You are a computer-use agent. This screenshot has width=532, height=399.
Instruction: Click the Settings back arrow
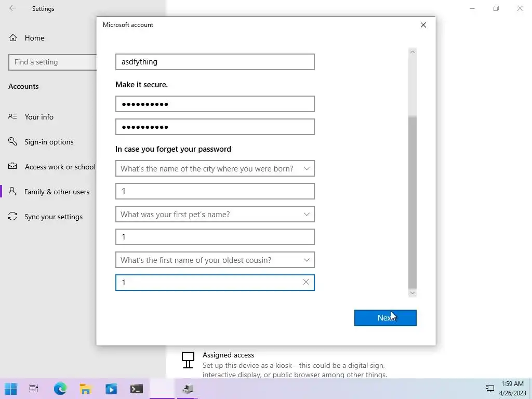pos(12,8)
